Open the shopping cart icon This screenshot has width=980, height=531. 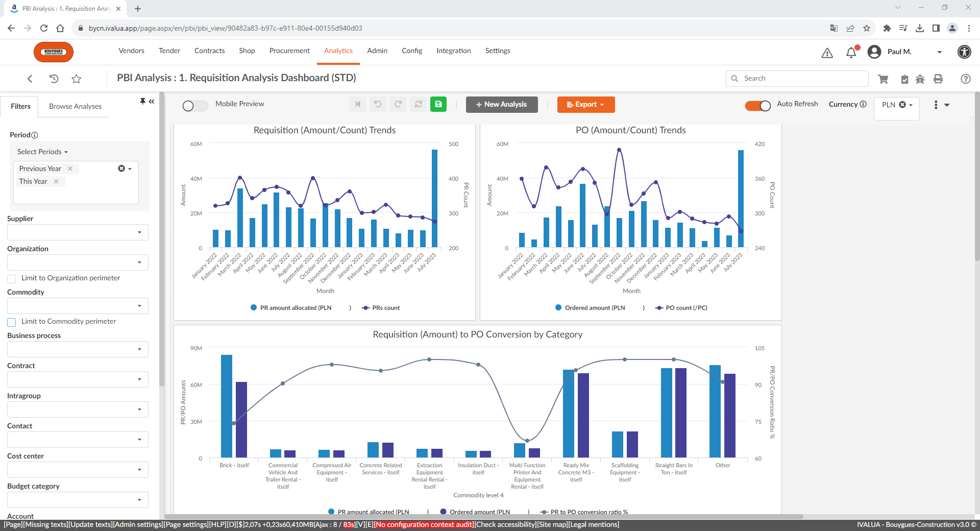(883, 79)
